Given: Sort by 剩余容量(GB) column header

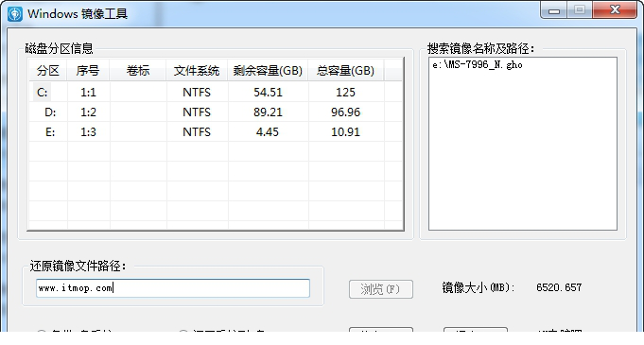Looking at the screenshot, I should coord(268,71).
